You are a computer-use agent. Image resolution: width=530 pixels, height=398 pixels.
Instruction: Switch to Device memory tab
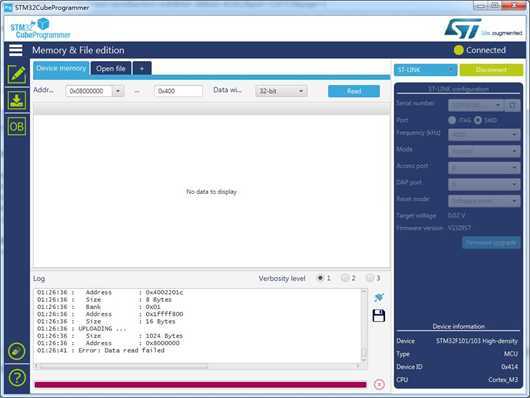61,68
